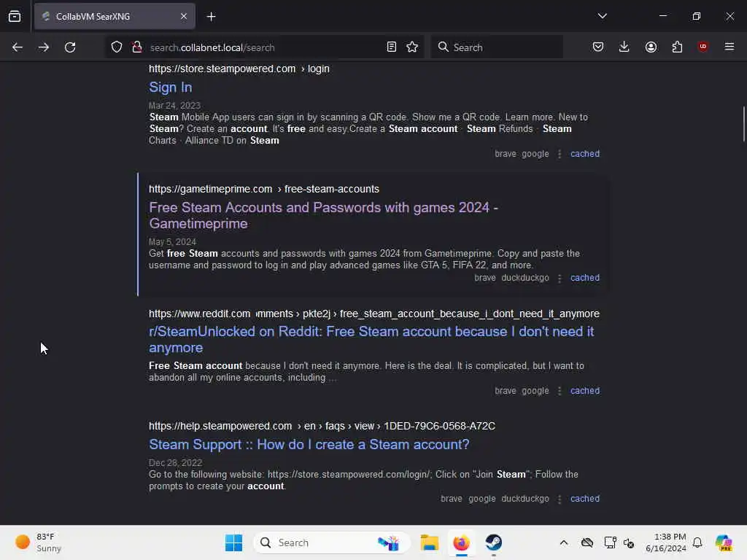
Task: Open more options dots for Sign In result
Action: [x=560, y=154]
